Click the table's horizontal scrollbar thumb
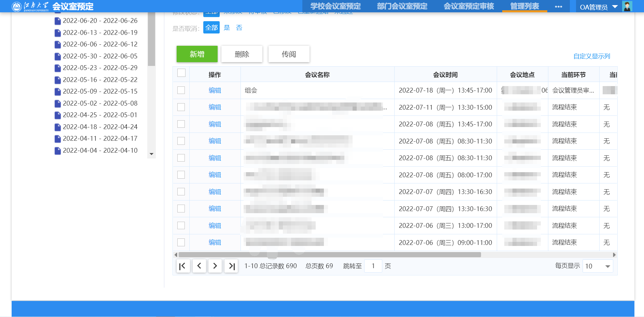 tap(330, 255)
